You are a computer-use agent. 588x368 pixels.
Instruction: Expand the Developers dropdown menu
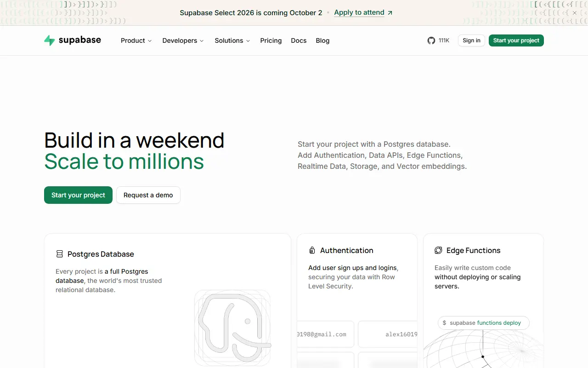(x=183, y=40)
